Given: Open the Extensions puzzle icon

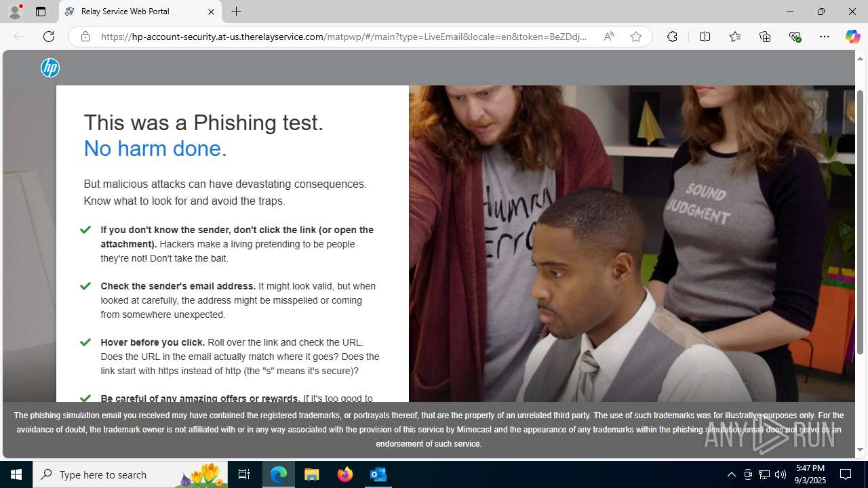Looking at the screenshot, I should point(672,37).
